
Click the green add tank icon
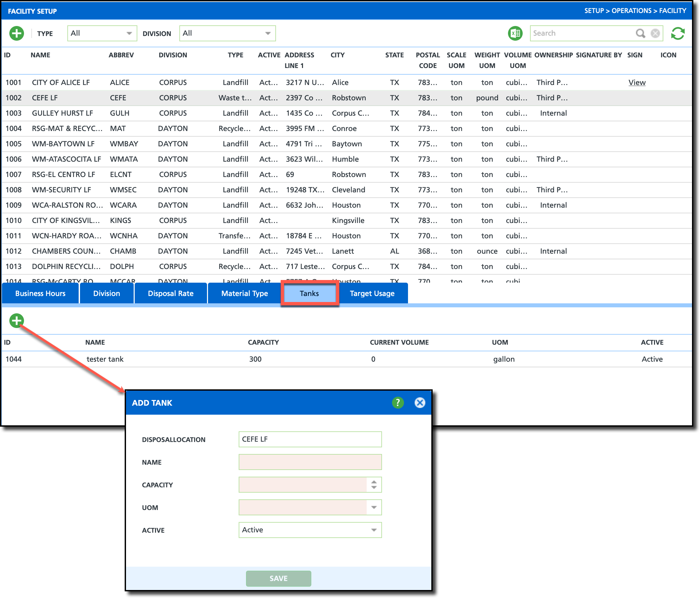click(x=17, y=320)
